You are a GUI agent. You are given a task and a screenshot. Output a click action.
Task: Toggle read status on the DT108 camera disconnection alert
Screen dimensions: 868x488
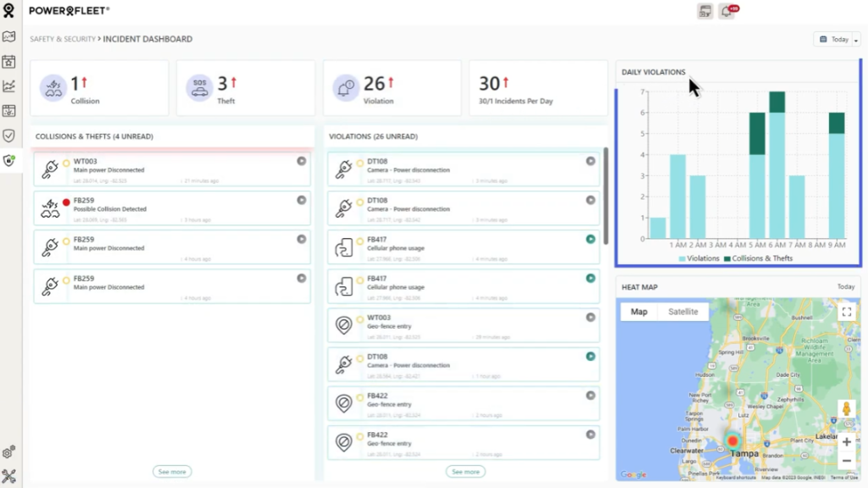(590, 161)
